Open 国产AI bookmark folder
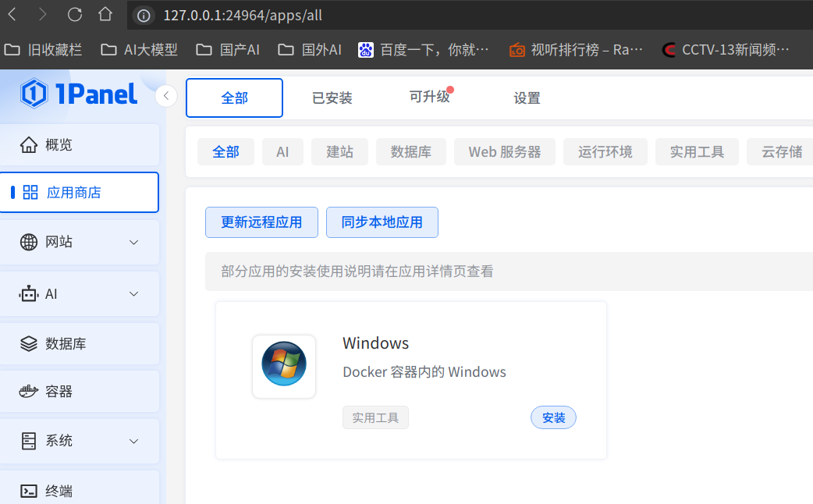 (228, 50)
